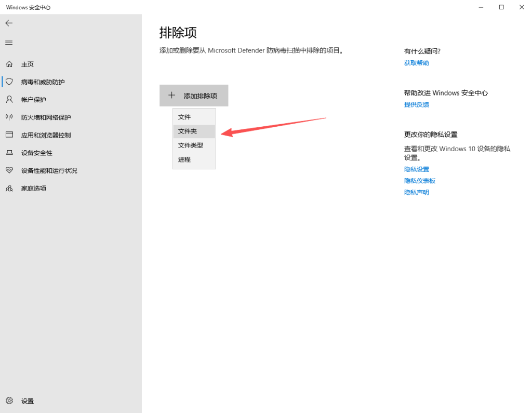Open the 获取帮助 link
This screenshot has height=413, width=532.
tap(417, 63)
